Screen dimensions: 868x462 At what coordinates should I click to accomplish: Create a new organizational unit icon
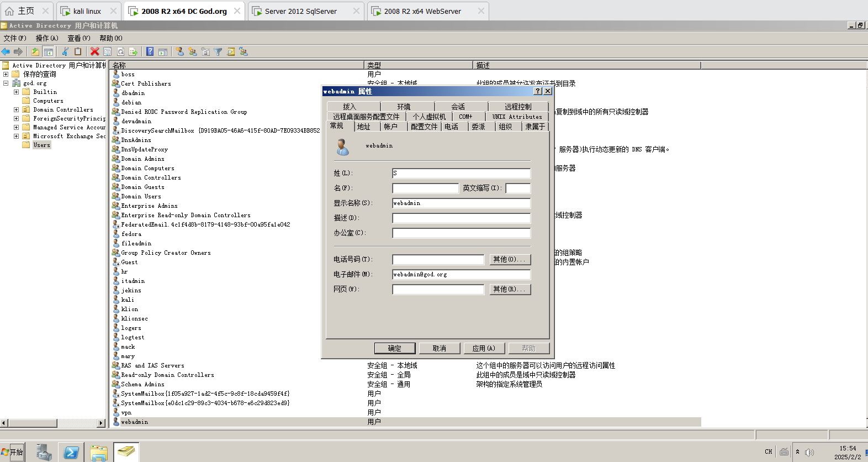(x=205, y=51)
